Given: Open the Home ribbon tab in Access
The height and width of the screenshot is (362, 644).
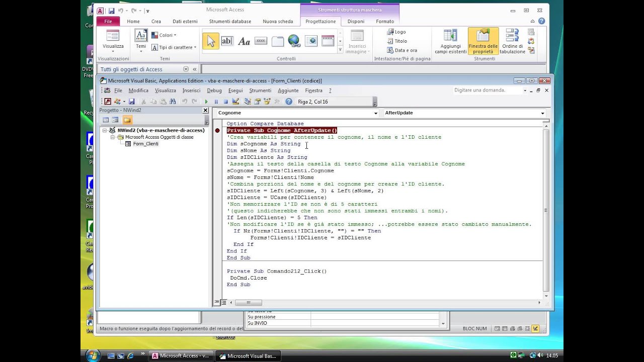Looking at the screenshot, I should click(133, 22).
